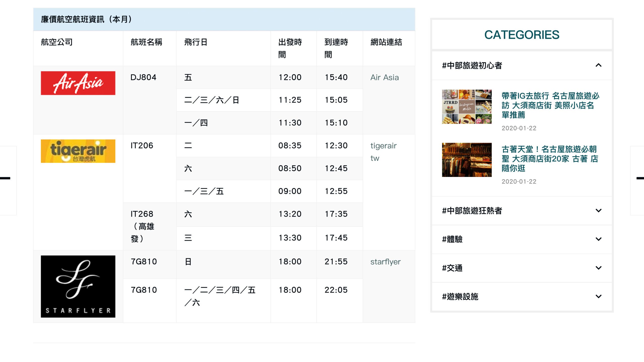Open the 古著天堂 大須商店街20家 article
The width and height of the screenshot is (644, 362).
[550, 159]
